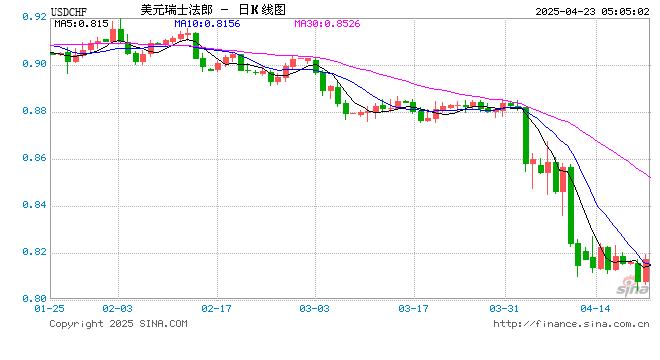Select the 02-17 date axis label
This screenshot has width=660, height=360.
pyautogui.click(x=216, y=309)
